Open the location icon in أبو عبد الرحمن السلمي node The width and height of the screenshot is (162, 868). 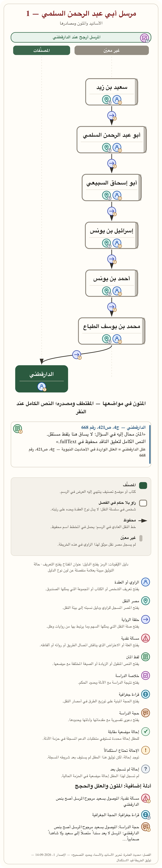click(107, 148)
